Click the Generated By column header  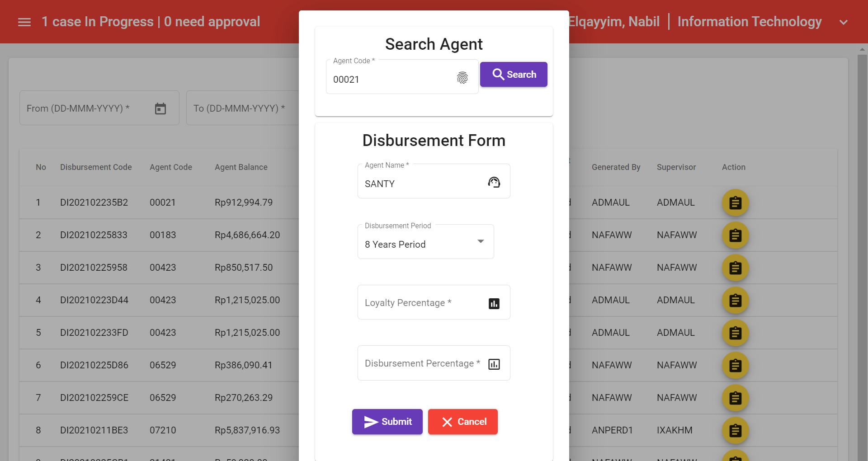pyautogui.click(x=616, y=167)
